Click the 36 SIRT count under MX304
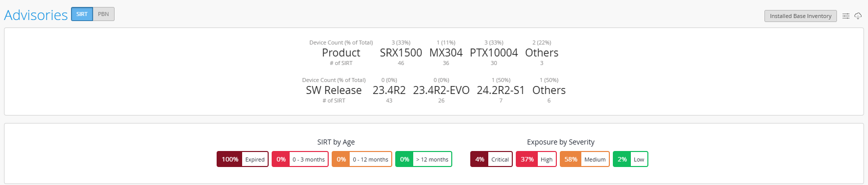Viewport: 868px width, 185px height. [446, 63]
